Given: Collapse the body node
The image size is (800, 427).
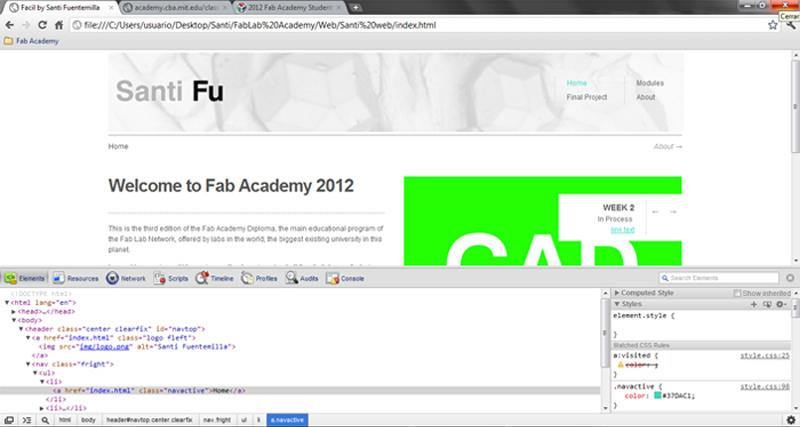Looking at the screenshot, I should pyautogui.click(x=14, y=320).
